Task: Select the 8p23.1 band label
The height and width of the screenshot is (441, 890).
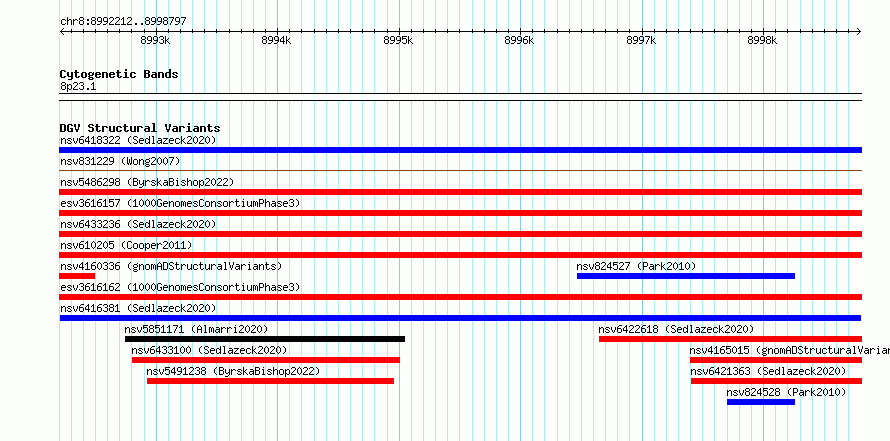Action: tap(78, 86)
